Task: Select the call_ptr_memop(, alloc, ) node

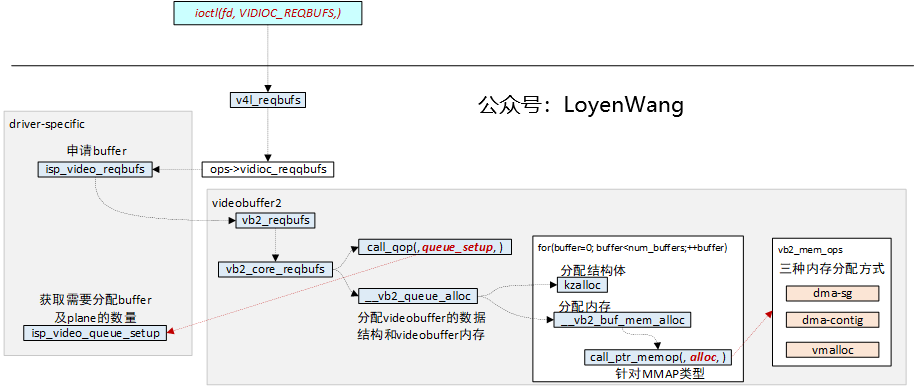Action: 657,357
